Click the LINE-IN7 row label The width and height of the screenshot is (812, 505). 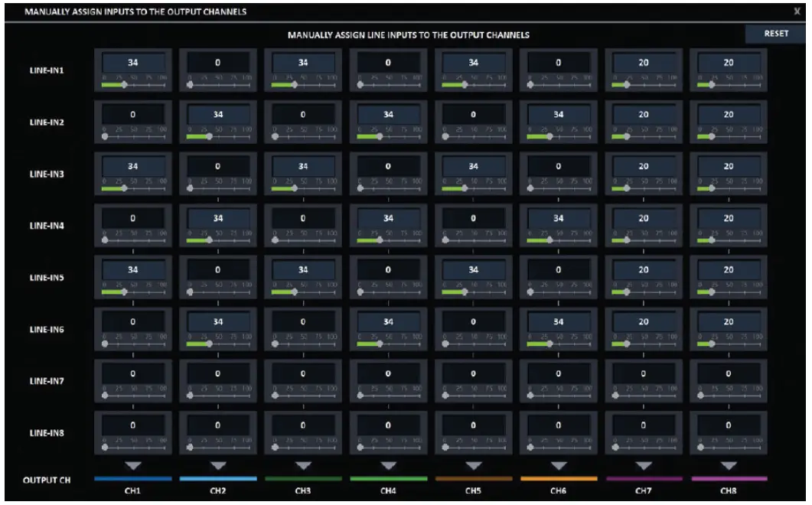pos(47,381)
